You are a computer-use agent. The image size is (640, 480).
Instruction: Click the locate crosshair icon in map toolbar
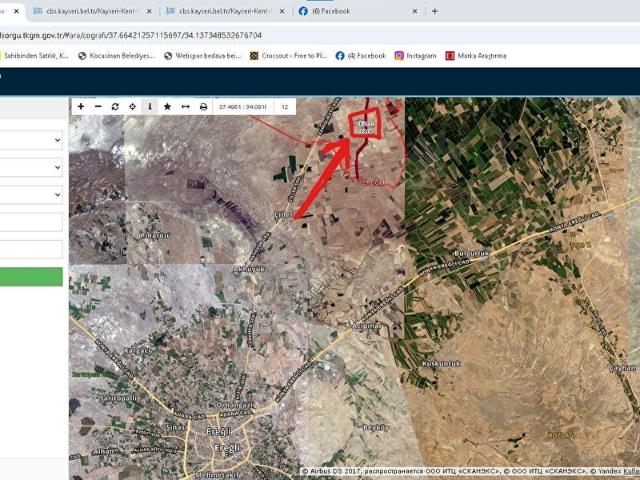tap(132, 107)
